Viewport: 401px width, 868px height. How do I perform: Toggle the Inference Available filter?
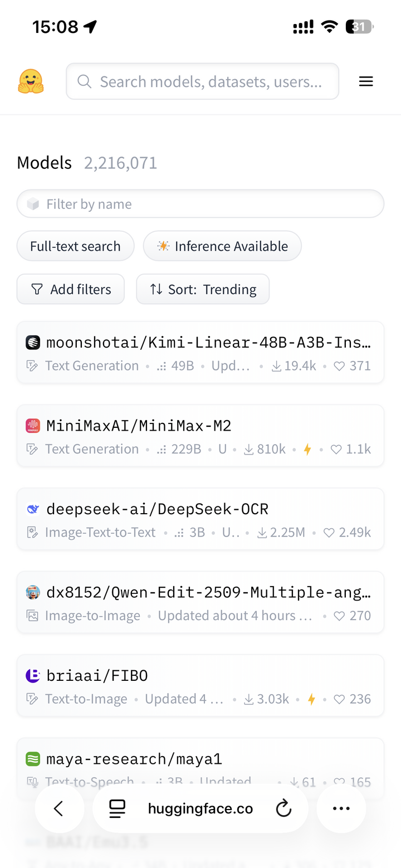[x=222, y=246]
